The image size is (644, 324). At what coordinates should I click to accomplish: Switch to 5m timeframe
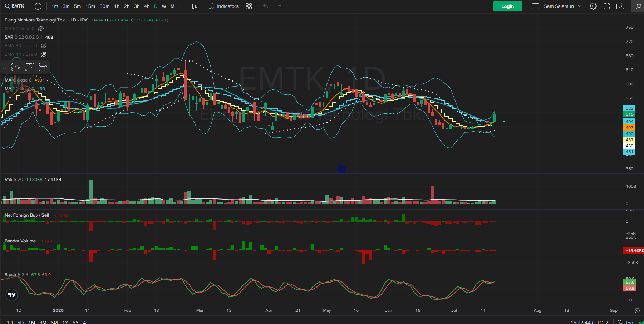click(77, 6)
